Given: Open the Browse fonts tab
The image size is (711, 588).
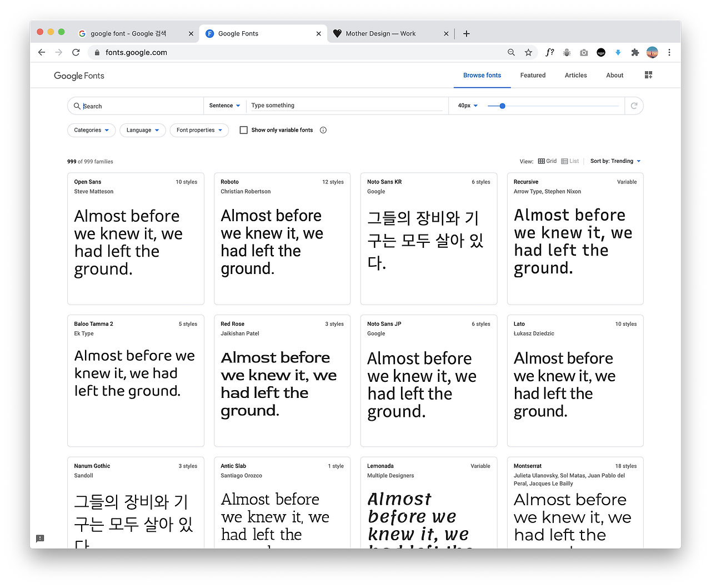Looking at the screenshot, I should coord(482,76).
